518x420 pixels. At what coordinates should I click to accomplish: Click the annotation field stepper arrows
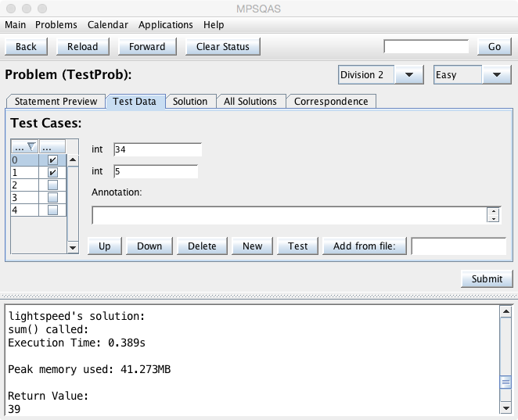point(494,214)
